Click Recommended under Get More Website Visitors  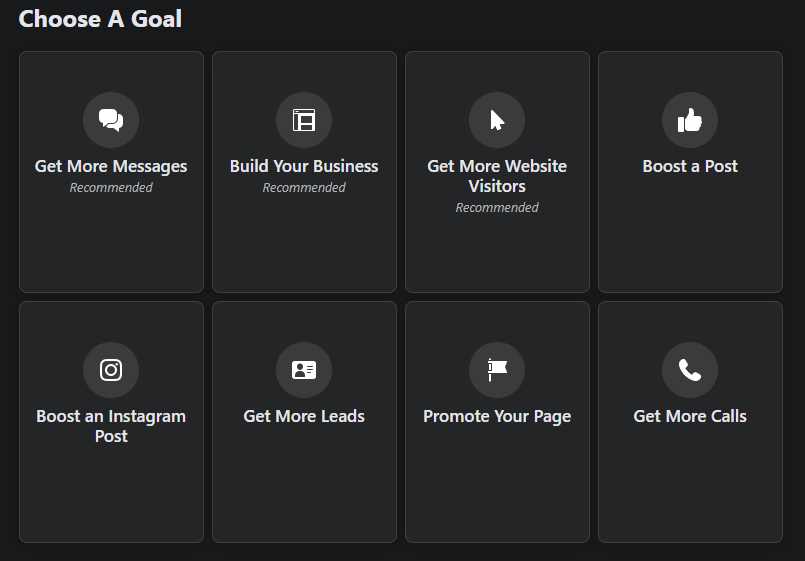497,208
